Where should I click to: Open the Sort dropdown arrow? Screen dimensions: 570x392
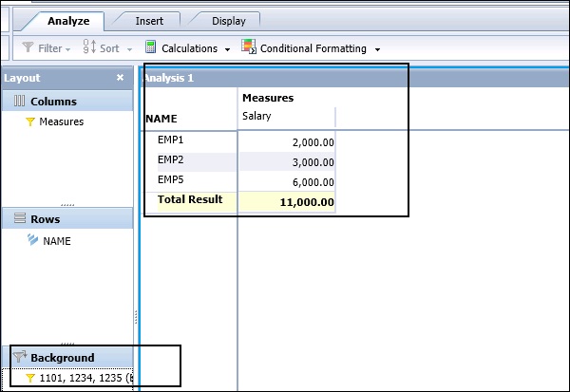[x=129, y=49]
